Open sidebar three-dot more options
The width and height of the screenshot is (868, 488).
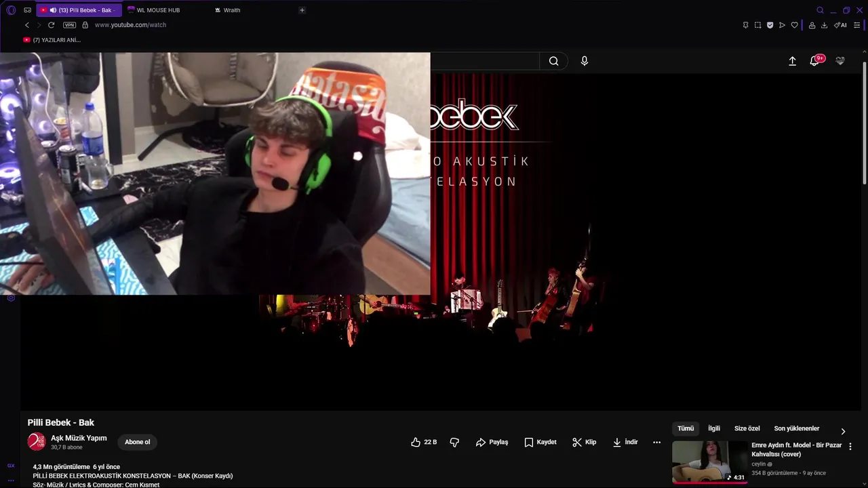[11, 480]
